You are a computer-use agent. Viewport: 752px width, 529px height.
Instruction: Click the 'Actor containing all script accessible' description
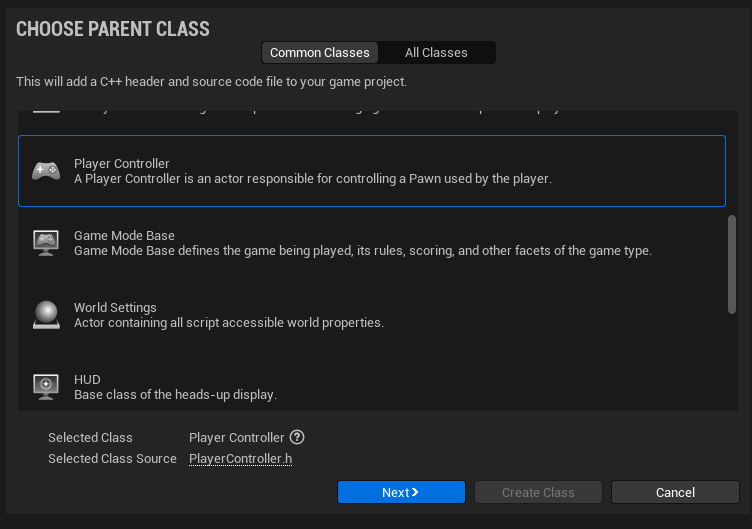pyautogui.click(x=228, y=323)
